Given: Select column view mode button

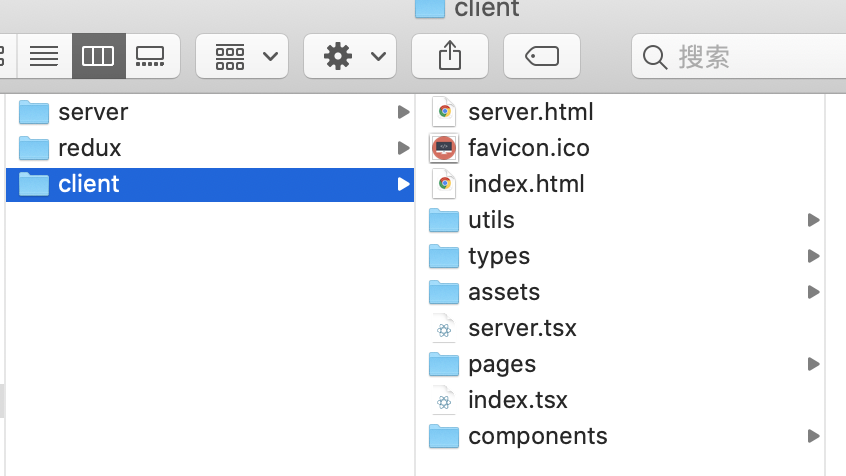Looking at the screenshot, I should click(98, 56).
